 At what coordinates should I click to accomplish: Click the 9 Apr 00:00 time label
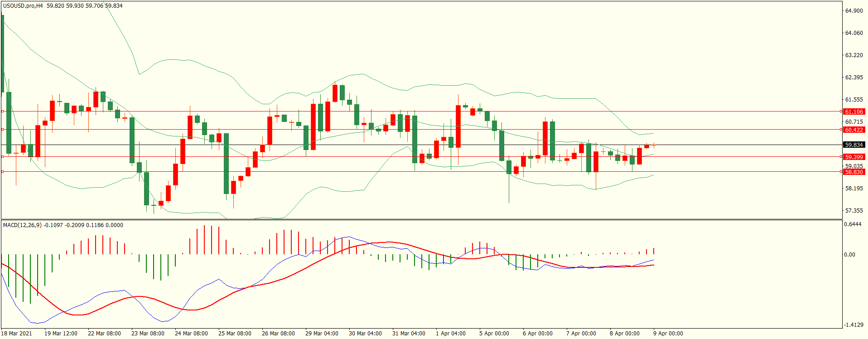pyautogui.click(x=668, y=334)
